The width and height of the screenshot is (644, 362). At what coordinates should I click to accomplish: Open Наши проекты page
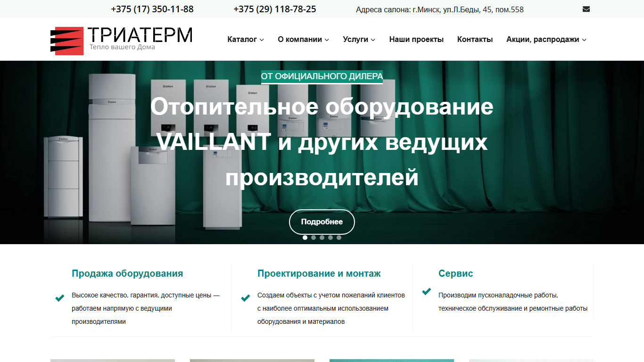(x=416, y=40)
